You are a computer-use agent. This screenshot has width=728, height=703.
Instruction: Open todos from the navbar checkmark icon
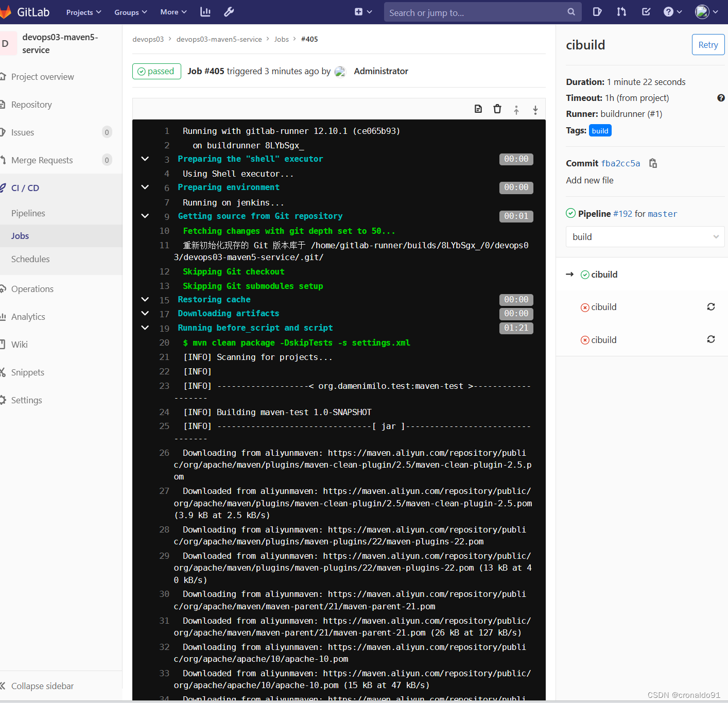(646, 12)
